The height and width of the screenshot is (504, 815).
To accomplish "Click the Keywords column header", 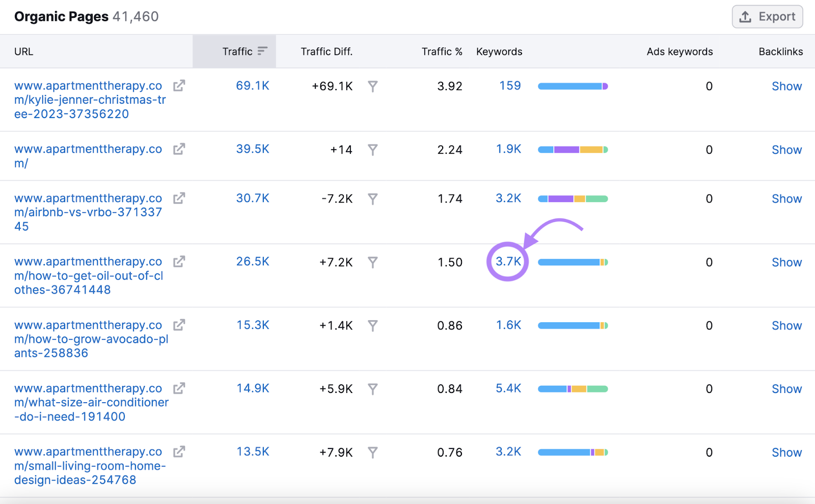I will (499, 51).
